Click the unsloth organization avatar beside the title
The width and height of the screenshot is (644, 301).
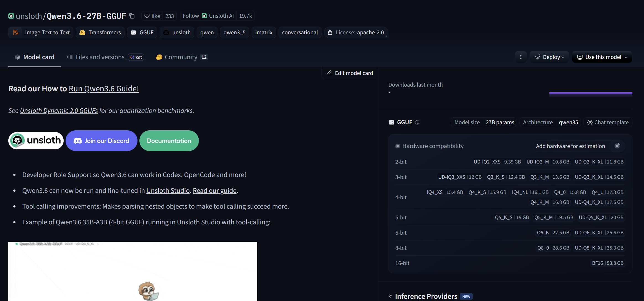coord(11,16)
